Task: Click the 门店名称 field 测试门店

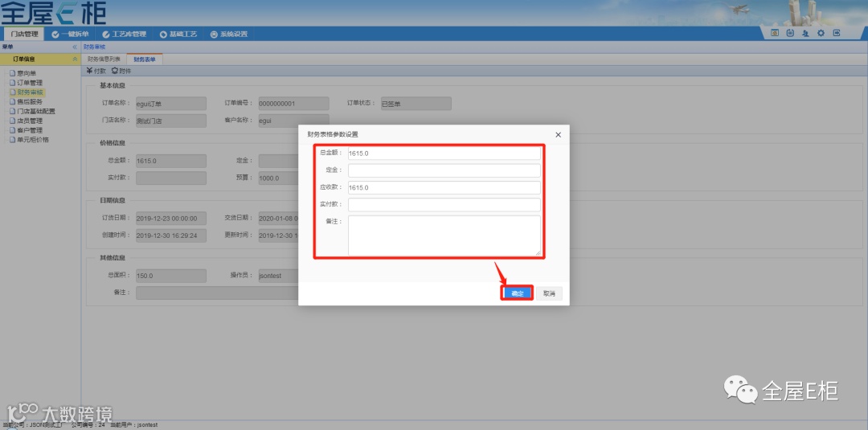Action: pos(171,121)
